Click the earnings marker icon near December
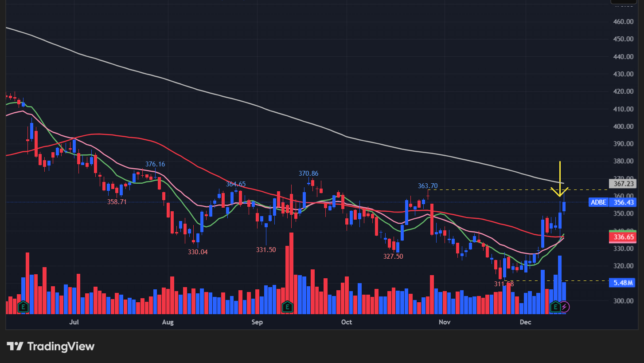Viewport: 644px width, 363px height. click(555, 306)
